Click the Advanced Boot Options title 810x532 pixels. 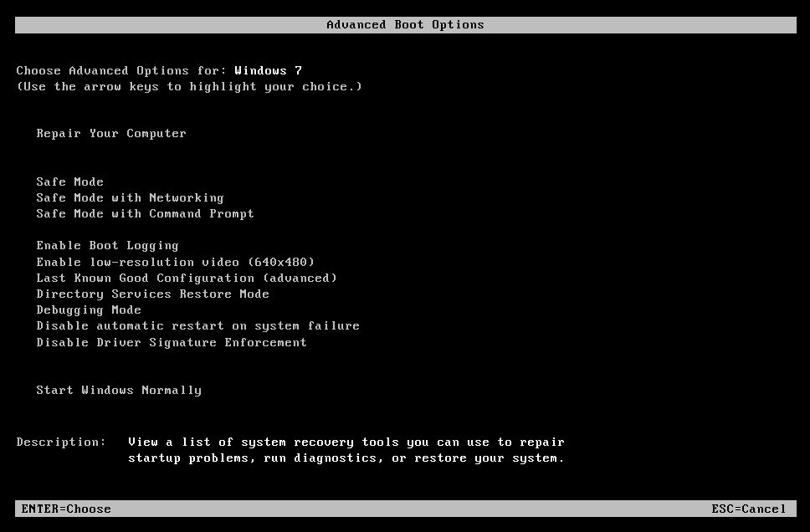(406, 25)
